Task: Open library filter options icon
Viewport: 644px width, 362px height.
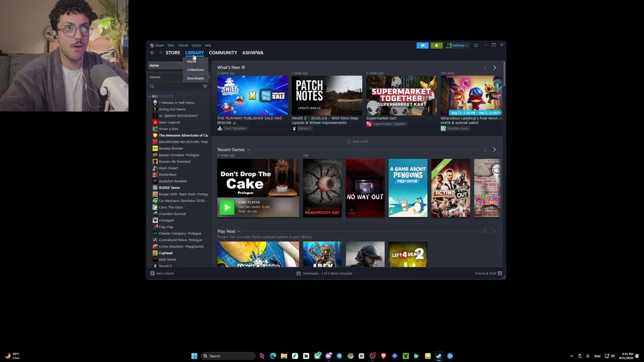Action: pyautogui.click(x=205, y=86)
